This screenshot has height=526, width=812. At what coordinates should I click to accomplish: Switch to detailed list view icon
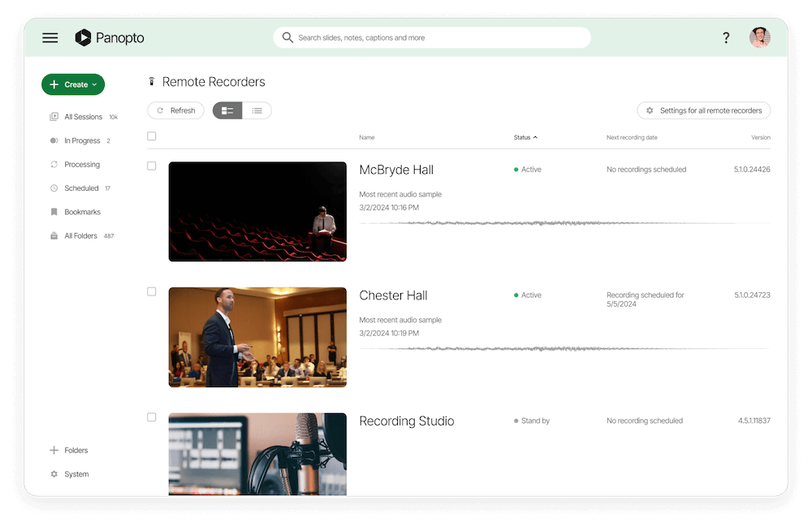click(x=227, y=110)
